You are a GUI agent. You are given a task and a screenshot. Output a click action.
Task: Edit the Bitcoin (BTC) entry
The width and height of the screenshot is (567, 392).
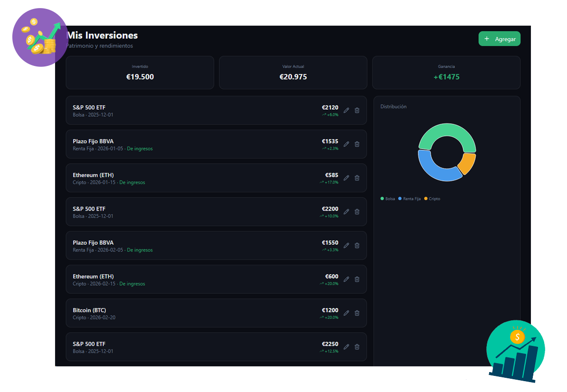coord(346,313)
